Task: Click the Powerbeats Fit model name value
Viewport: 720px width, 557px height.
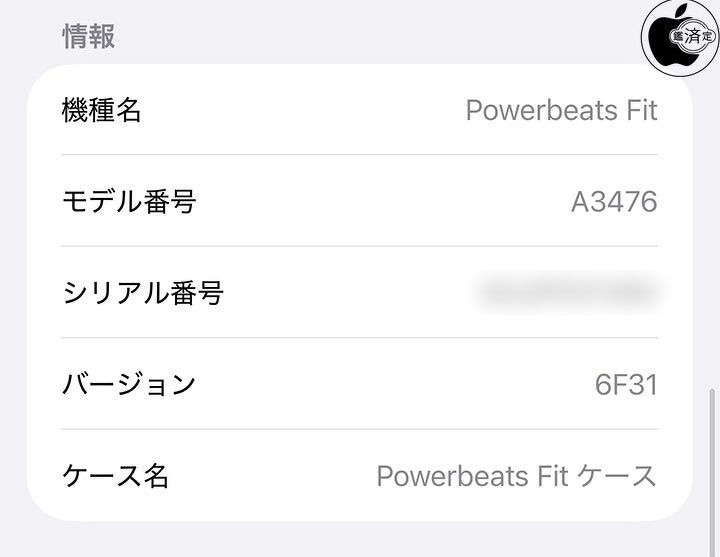Action: 561,110
